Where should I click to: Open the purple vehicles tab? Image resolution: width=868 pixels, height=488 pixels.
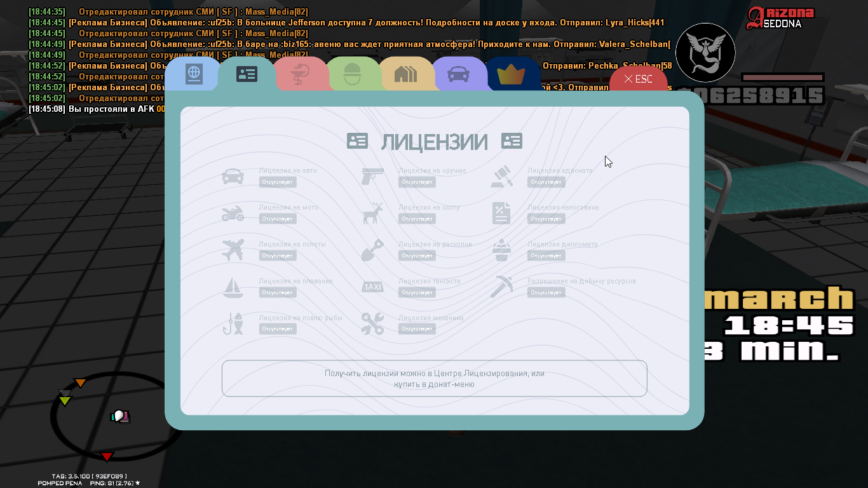459,74
